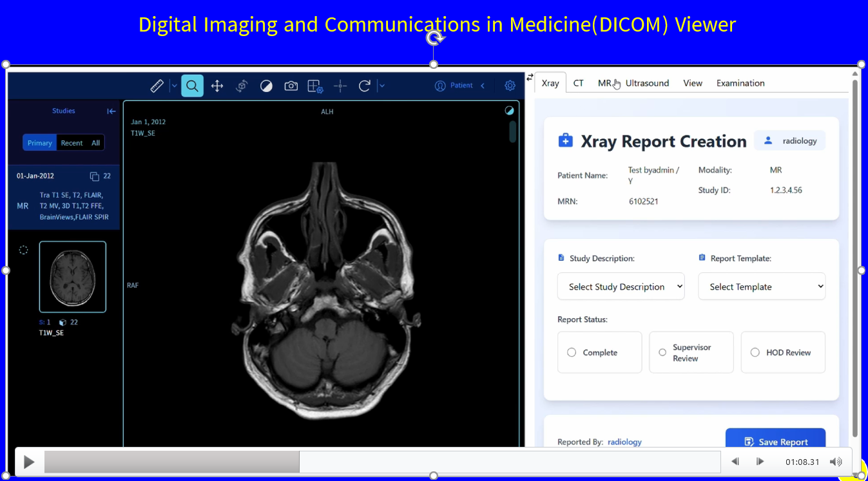This screenshot has width=868, height=481.
Task: Collapse the Studies panel with arrow icon
Action: [111, 111]
